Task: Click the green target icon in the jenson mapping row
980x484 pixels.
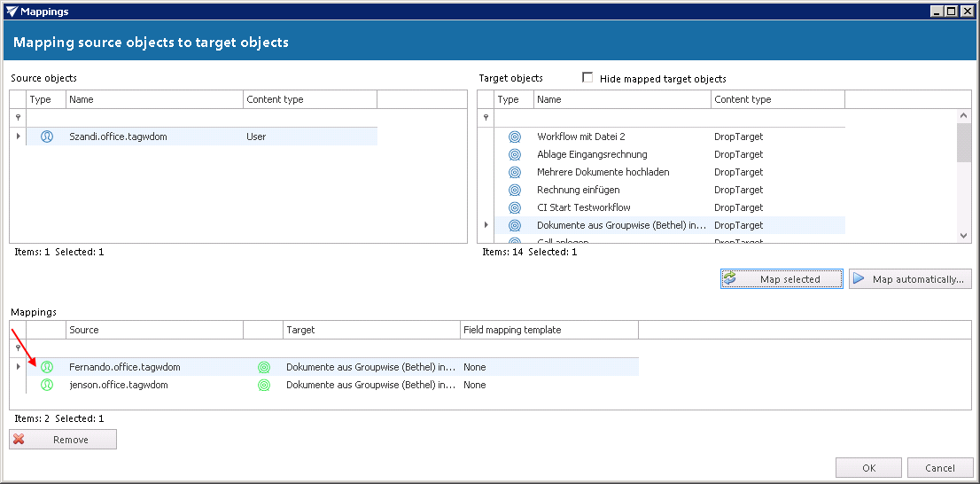Action: click(263, 385)
